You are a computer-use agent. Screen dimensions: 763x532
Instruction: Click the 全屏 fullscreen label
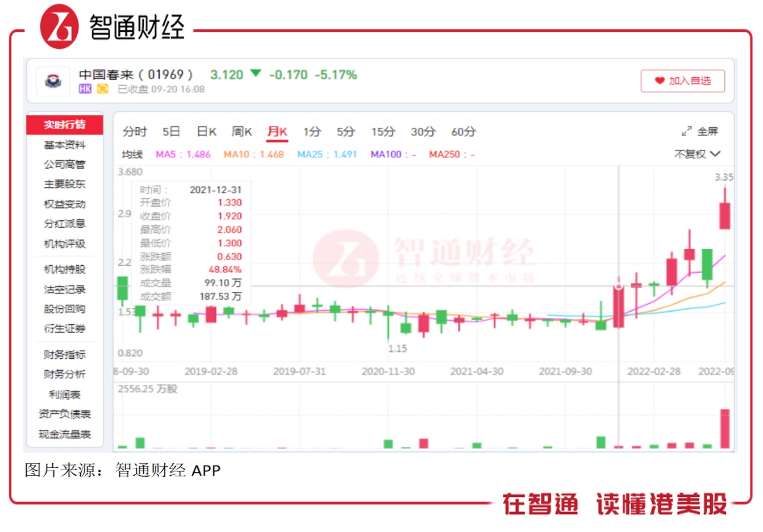(x=708, y=132)
